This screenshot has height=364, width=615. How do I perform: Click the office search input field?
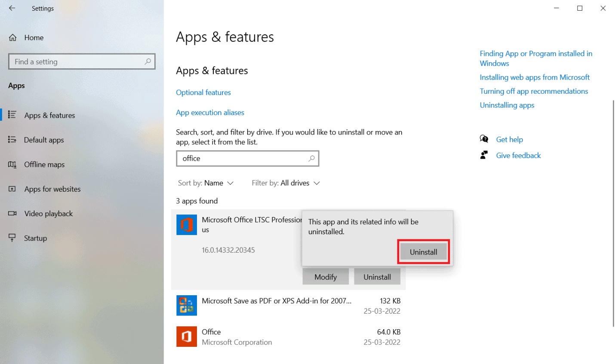(x=247, y=158)
